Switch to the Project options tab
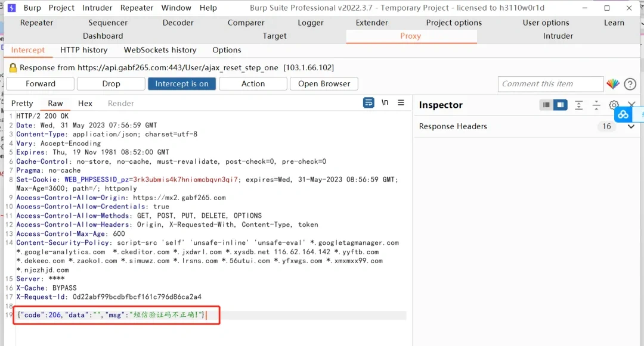The image size is (644, 346). click(454, 23)
